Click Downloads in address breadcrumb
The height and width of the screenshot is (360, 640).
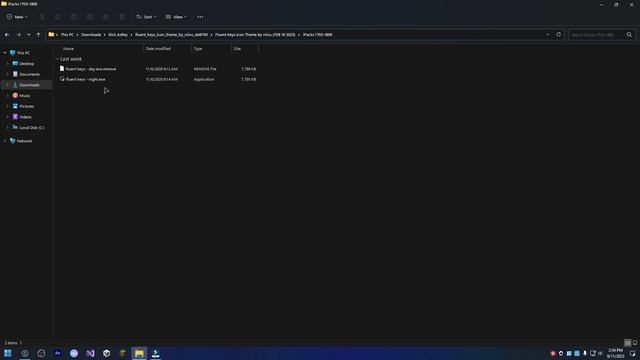pos(91,35)
